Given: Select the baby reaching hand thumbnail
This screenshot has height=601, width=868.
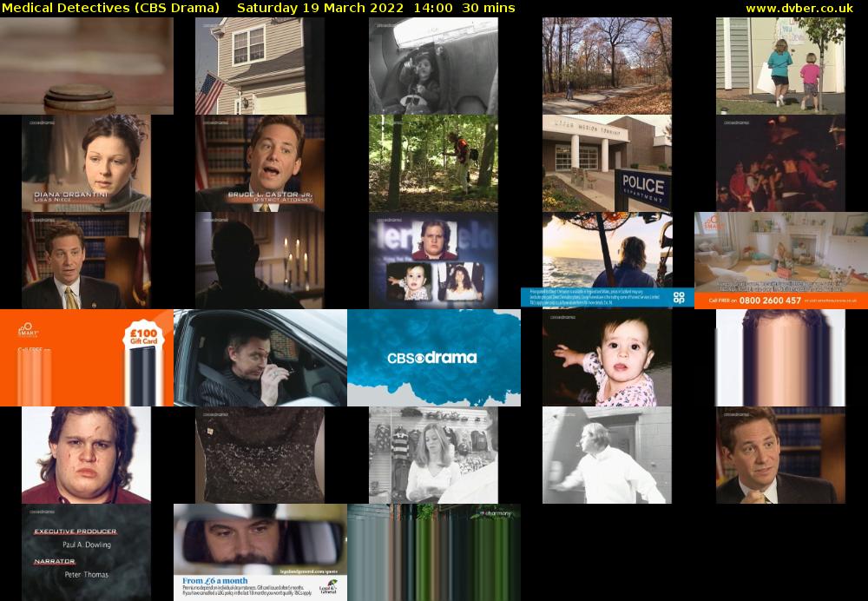Looking at the screenshot, I should (607, 358).
